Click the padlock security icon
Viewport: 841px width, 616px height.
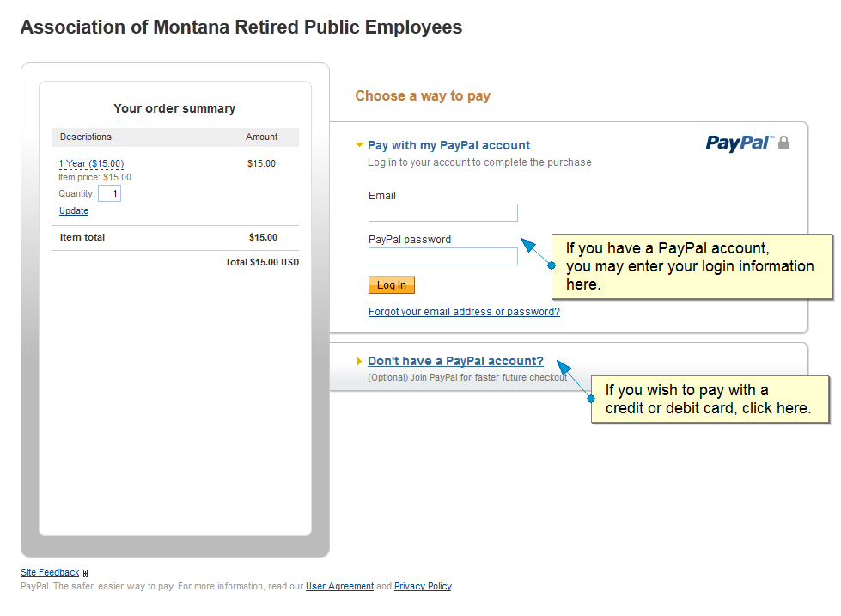783,143
